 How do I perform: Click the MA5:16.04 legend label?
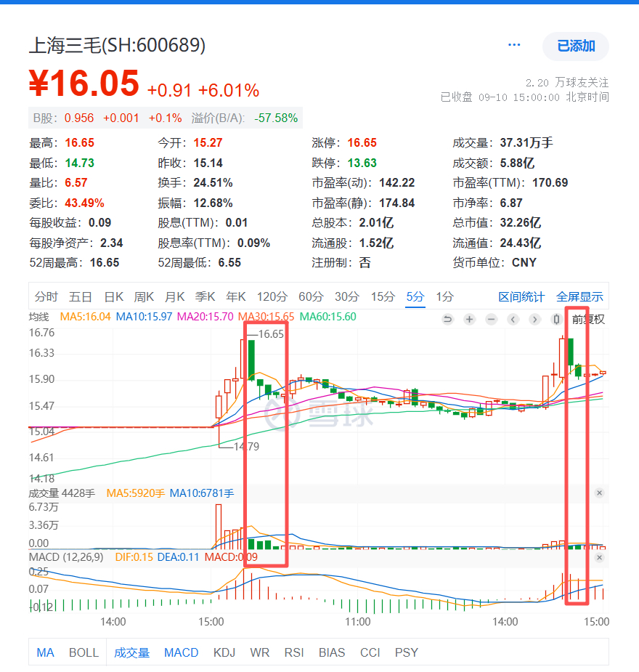pyautogui.click(x=85, y=317)
